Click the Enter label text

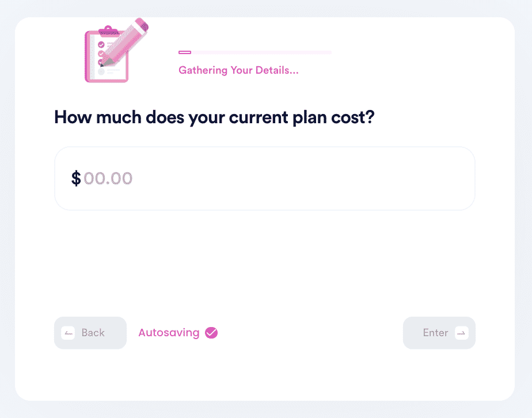(x=436, y=333)
